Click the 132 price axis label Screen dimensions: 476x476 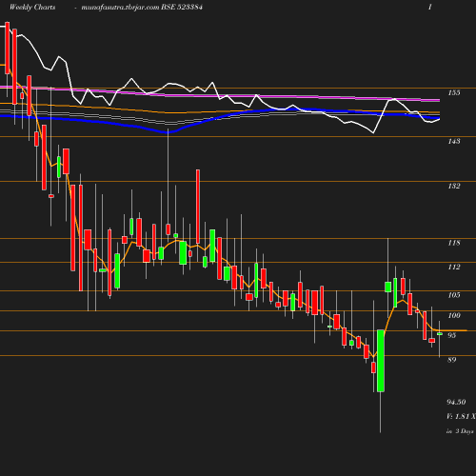pos(454,186)
